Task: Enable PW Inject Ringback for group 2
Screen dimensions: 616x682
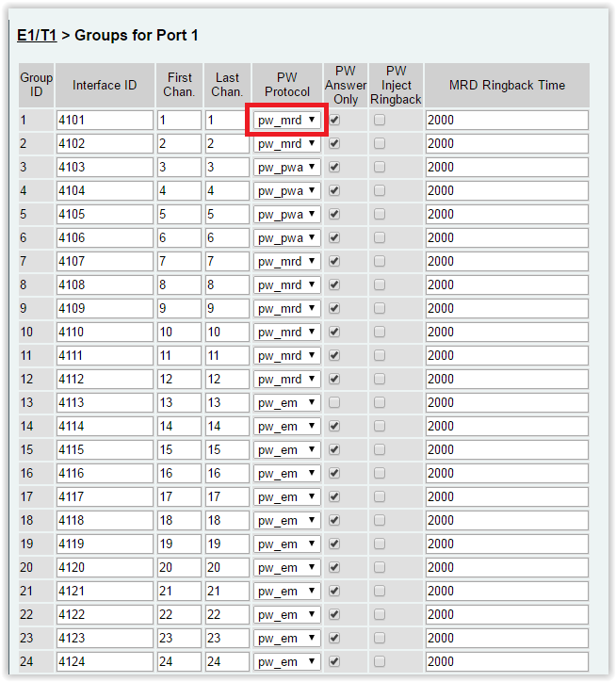Action: (x=380, y=143)
